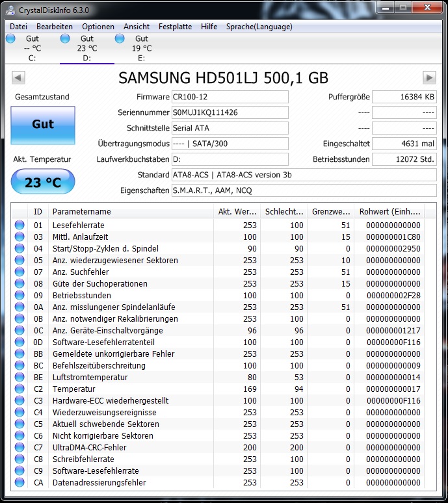Image resolution: width=448 pixels, height=503 pixels.
Task: Click the Puffergröße 16384 KB field
Action: [404, 97]
